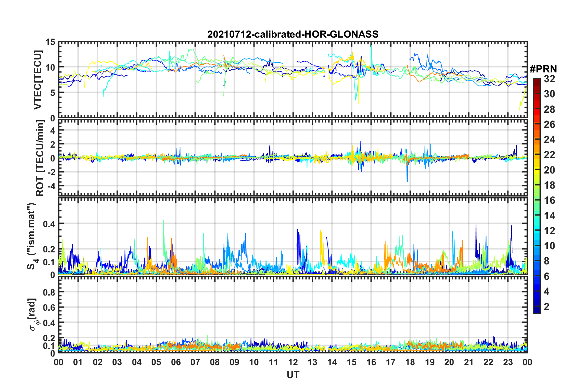Viewport: 586px width, 392px height.
Task: Click the 15 tick on VTEC axis
Action: pos(50,42)
